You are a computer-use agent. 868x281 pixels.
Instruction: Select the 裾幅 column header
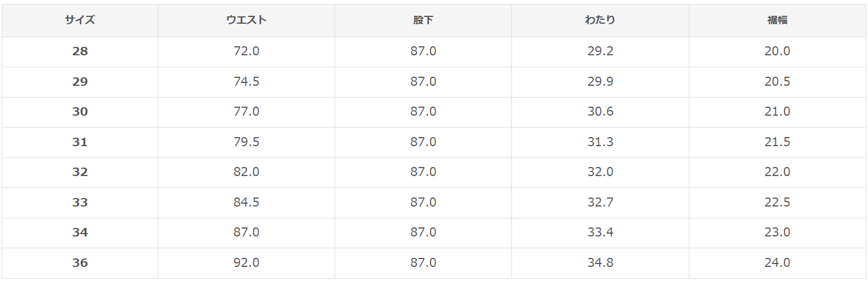(x=777, y=20)
